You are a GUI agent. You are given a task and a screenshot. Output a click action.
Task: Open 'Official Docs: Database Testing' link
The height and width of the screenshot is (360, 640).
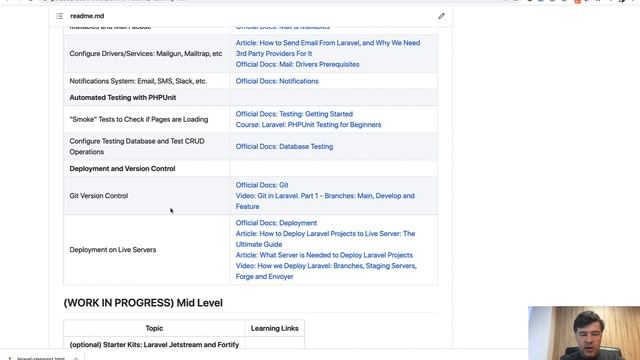pyautogui.click(x=284, y=147)
